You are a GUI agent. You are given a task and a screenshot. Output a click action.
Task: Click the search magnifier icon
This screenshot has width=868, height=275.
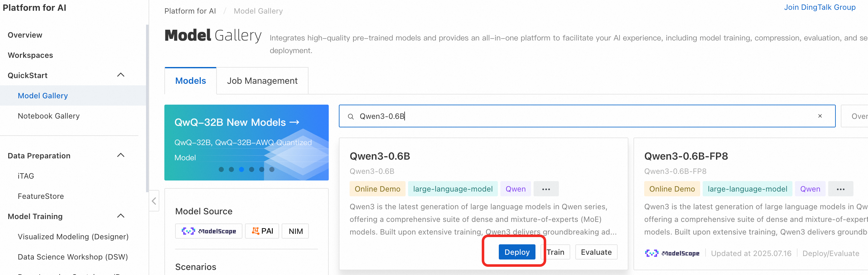point(351,116)
